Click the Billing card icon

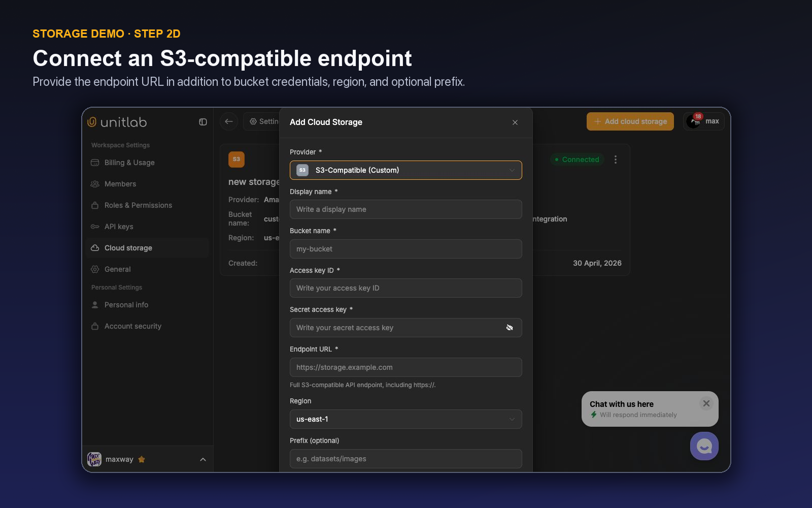95,163
